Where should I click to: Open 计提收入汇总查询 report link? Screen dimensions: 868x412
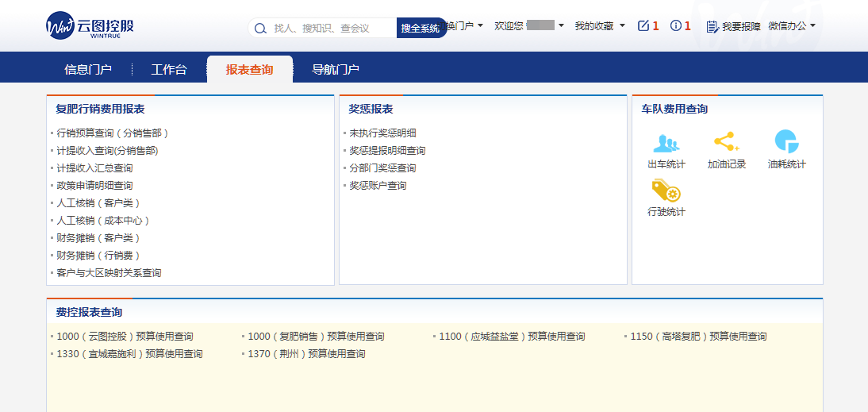pyautogui.click(x=94, y=168)
